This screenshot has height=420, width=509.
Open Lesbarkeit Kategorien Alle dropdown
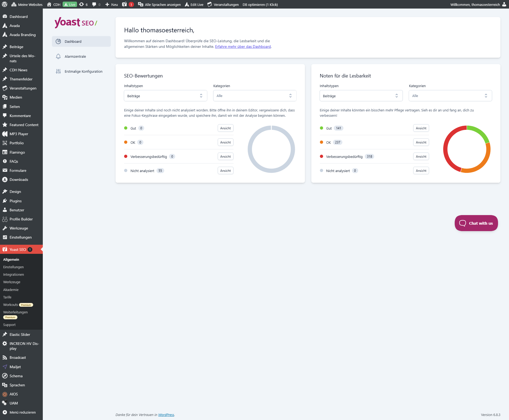click(450, 96)
